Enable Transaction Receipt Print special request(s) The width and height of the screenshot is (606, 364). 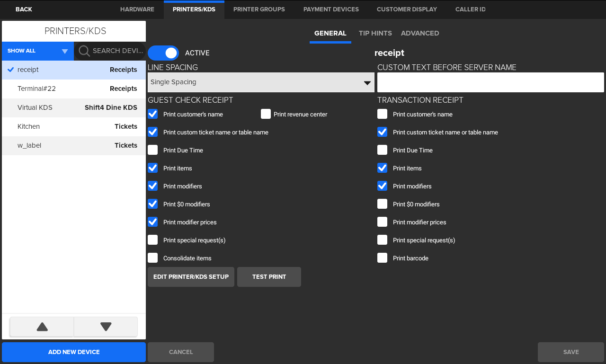(382, 240)
